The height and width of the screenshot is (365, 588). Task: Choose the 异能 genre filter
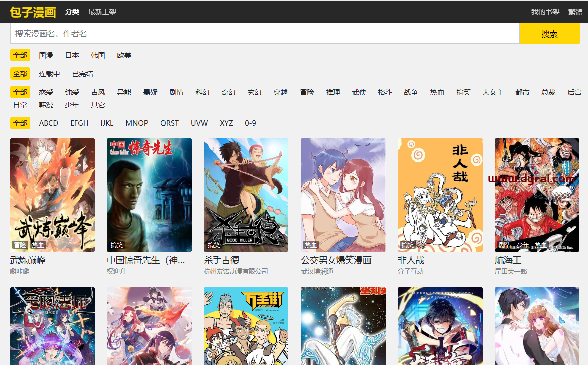(124, 92)
